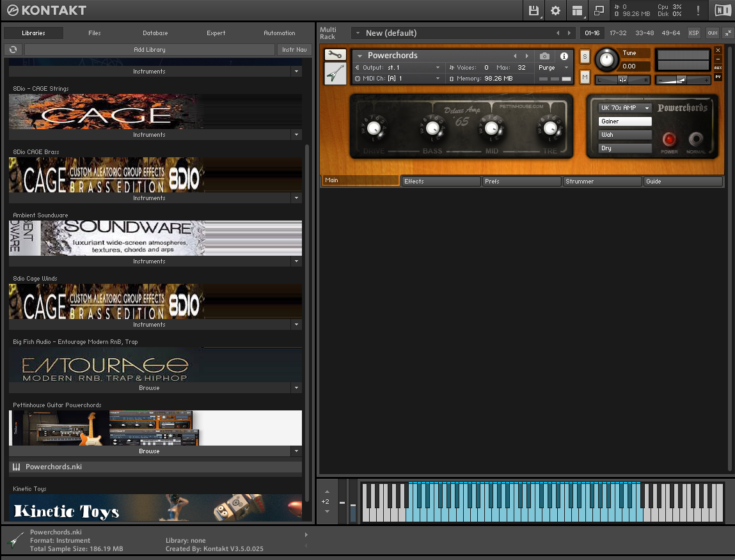The image size is (735, 560).
Task: Open the save/load files menu icon
Action: tap(533, 10)
